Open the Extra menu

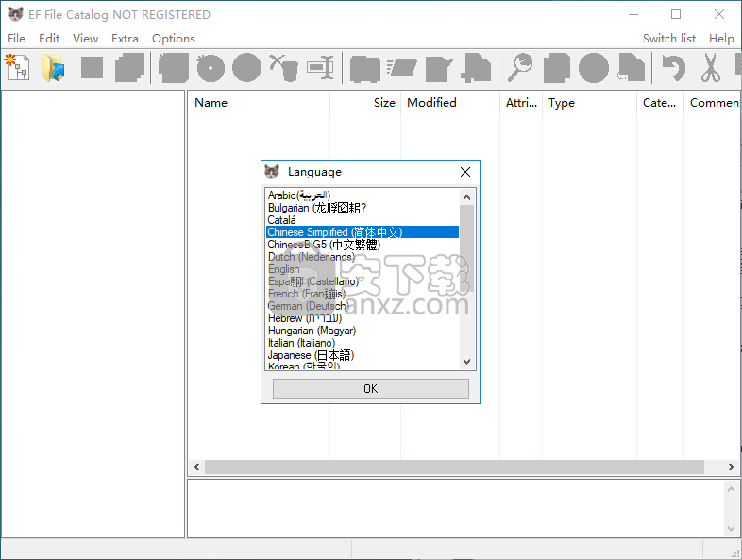point(125,39)
